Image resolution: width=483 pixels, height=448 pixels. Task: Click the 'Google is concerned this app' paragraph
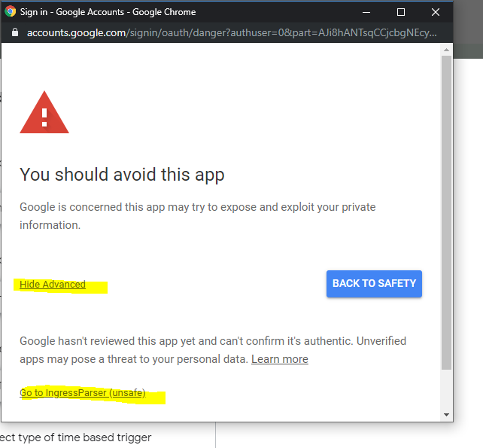pyautogui.click(x=198, y=216)
